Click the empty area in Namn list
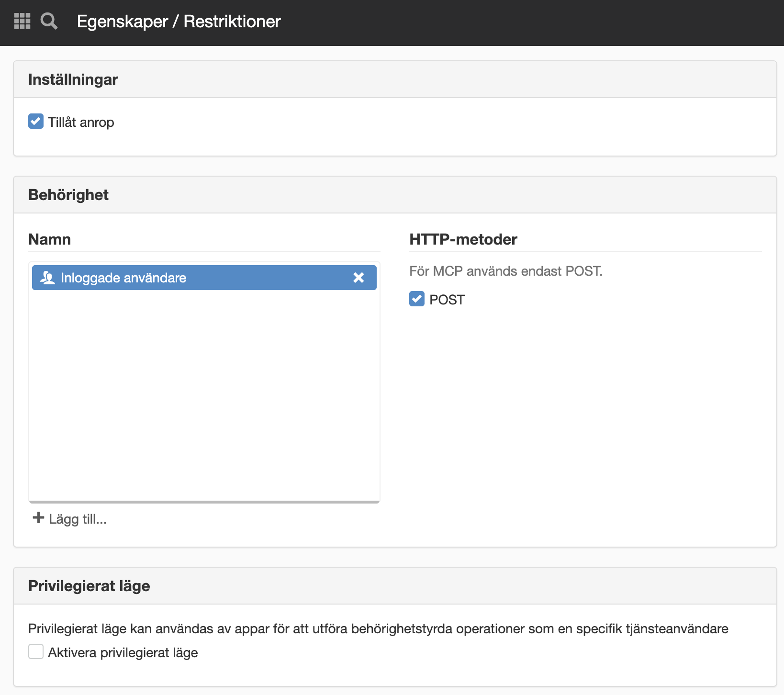 coord(204,395)
